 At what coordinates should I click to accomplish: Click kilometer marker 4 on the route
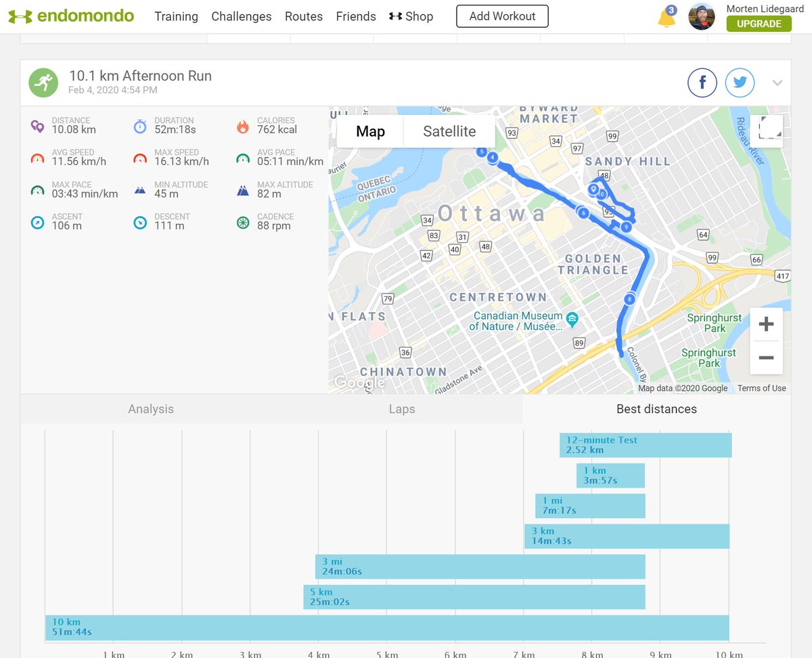[x=493, y=158]
